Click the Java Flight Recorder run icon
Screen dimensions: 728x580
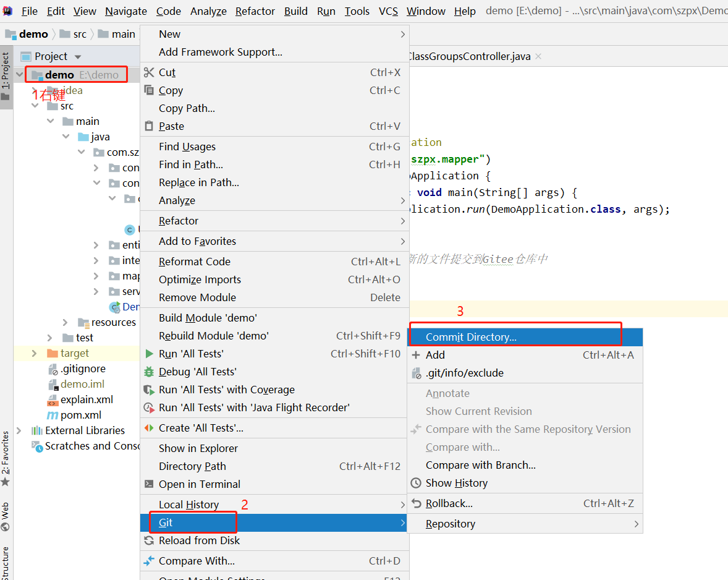pos(148,407)
